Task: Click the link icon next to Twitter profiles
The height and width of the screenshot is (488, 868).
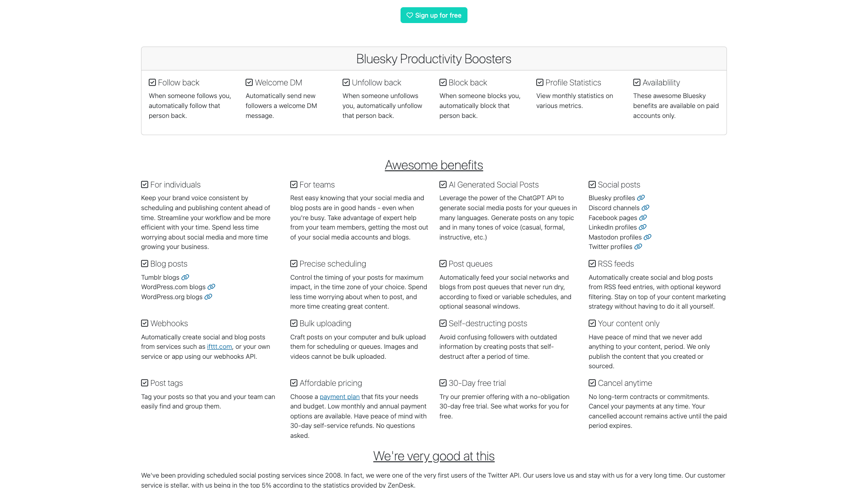Action: click(638, 247)
